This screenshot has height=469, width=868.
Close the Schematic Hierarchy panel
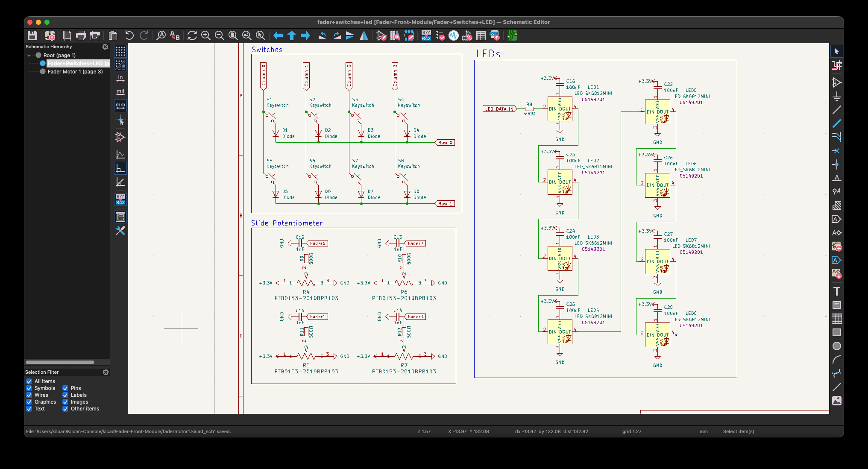105,47
